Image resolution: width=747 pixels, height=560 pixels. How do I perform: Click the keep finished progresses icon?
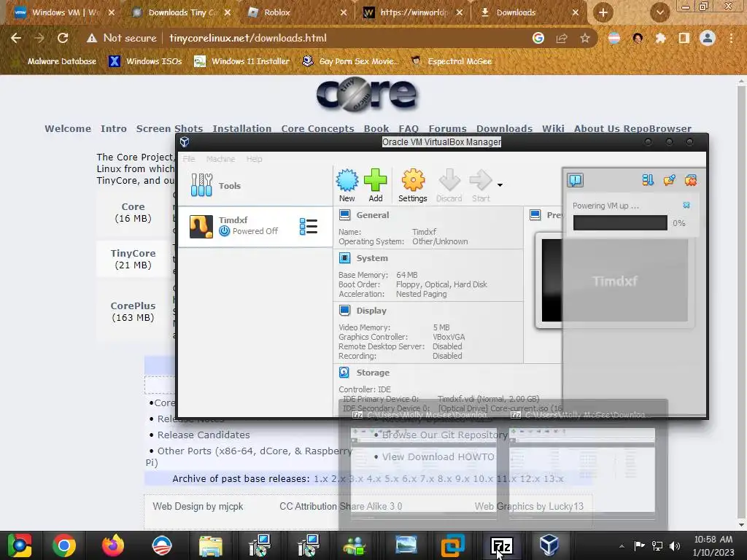click(669, 179)
